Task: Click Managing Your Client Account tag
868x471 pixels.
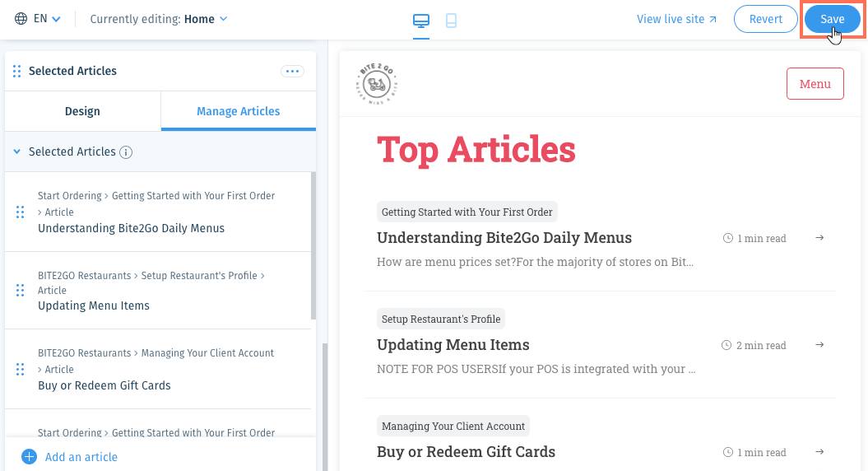Action: tap(453, 426)
